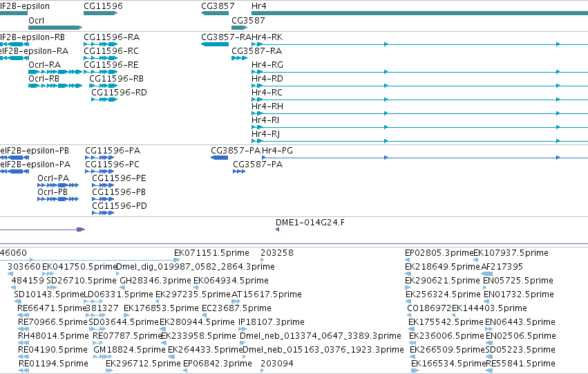Click protein label Hr4-PG
This screenshot has height=374, width=588.
(x=278, y=151)
